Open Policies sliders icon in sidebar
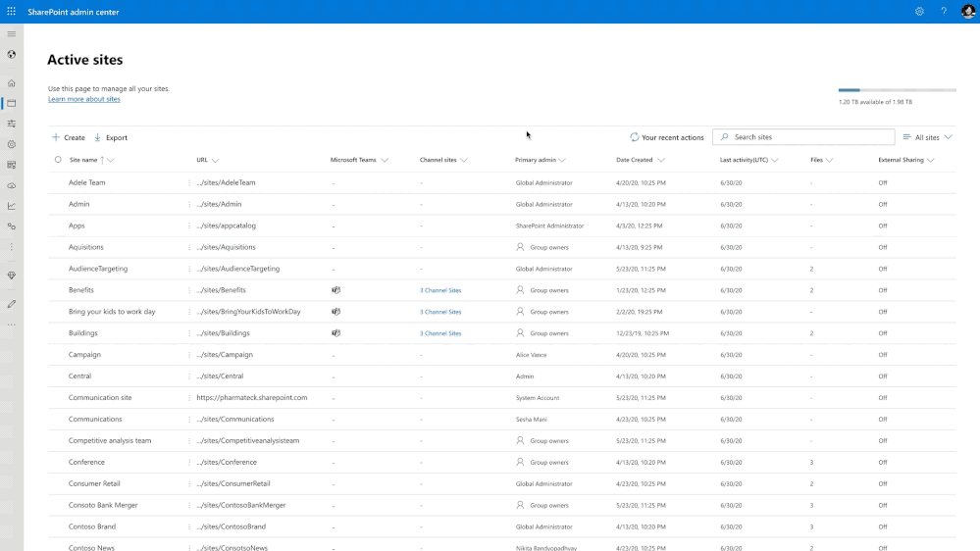The image size is (980, 551). 11,124
